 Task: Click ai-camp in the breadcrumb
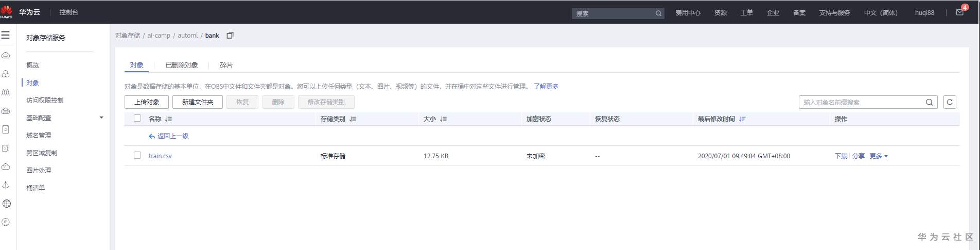[159, 36]
